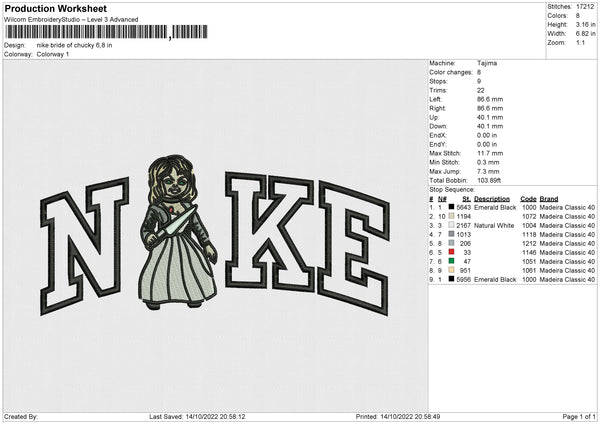This screenshot has height=424, width=600.
Task: Click the 'Stop Sequence:' heading
Action: pyautogui.click(x=452, y=190)
